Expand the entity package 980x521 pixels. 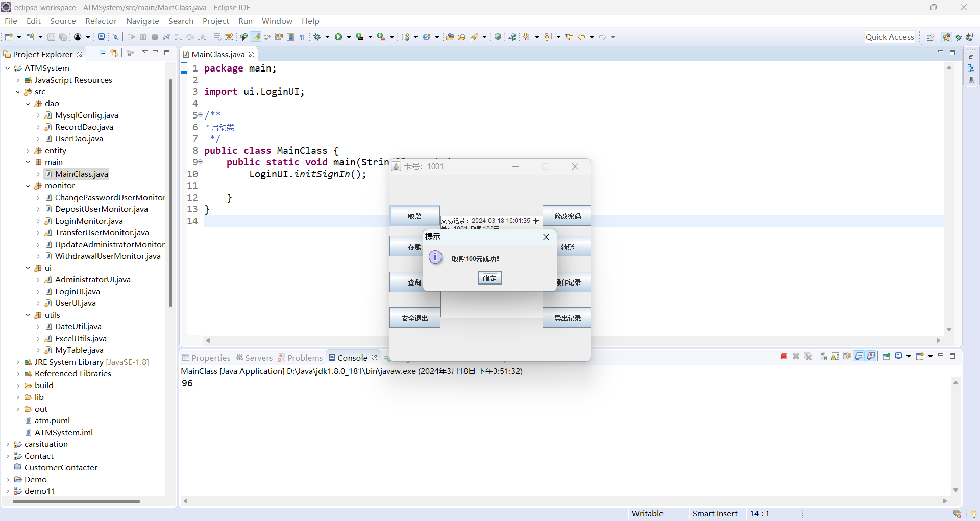[28, 150]
